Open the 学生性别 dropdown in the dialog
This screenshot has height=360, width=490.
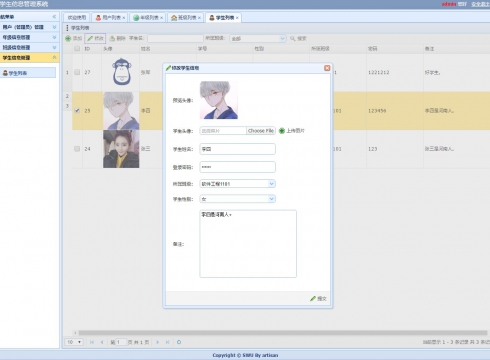tap(272, 199)
